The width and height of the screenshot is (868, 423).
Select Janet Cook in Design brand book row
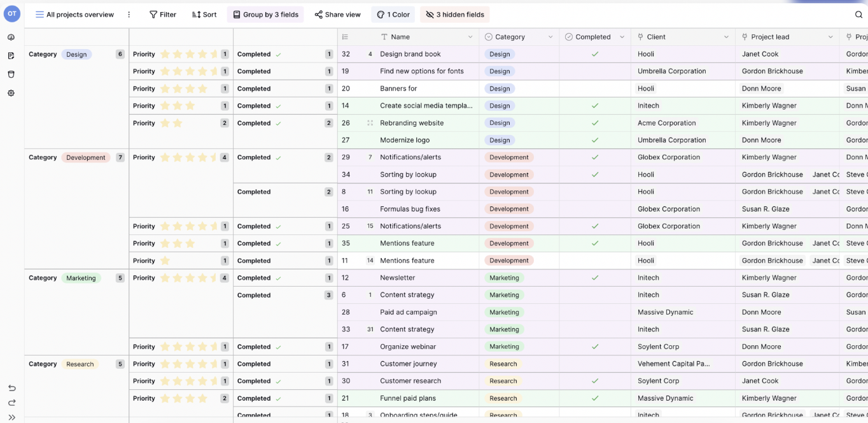[760, 54]
